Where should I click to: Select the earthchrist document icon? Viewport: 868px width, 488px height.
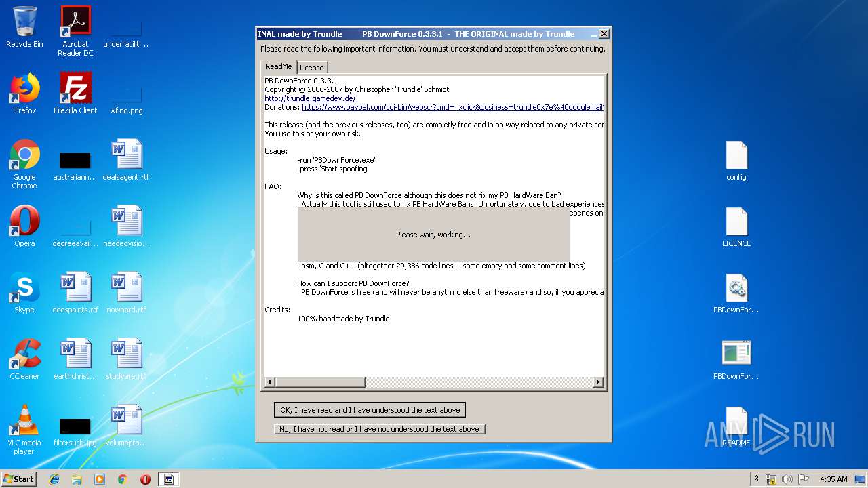[75, 359]
